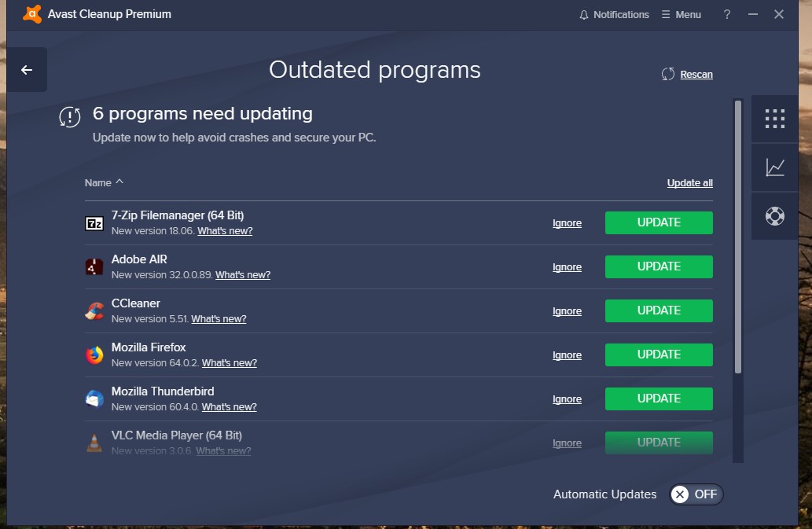Open What's new for CCleaner

[x=219, y=319]
